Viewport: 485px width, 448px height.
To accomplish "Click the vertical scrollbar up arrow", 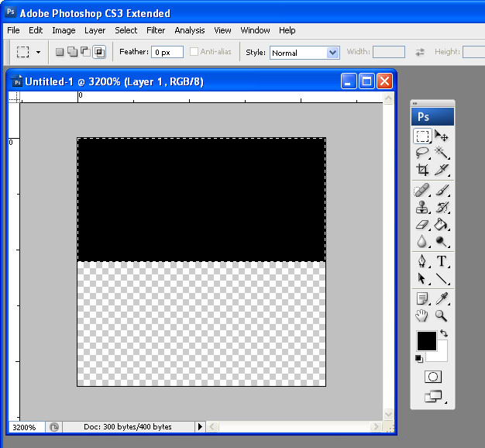I will click(388, 98).
